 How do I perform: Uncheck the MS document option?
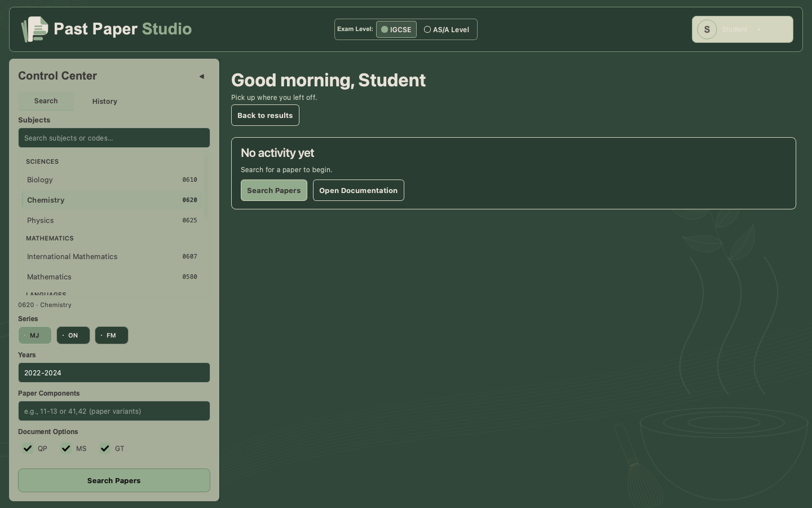66,449
